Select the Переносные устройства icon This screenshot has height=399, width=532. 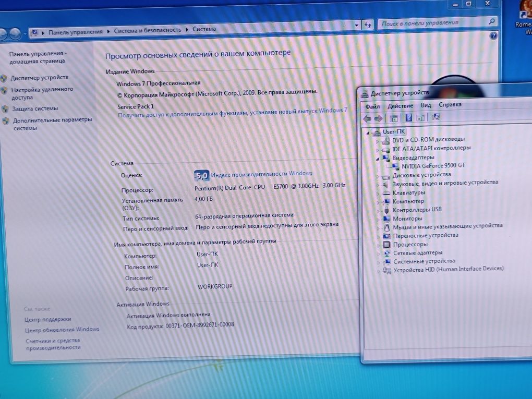point(387,236)
